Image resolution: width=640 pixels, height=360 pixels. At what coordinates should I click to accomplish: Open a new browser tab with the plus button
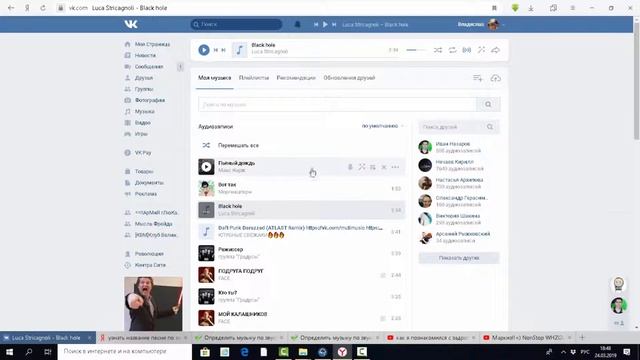coord(582,338)
